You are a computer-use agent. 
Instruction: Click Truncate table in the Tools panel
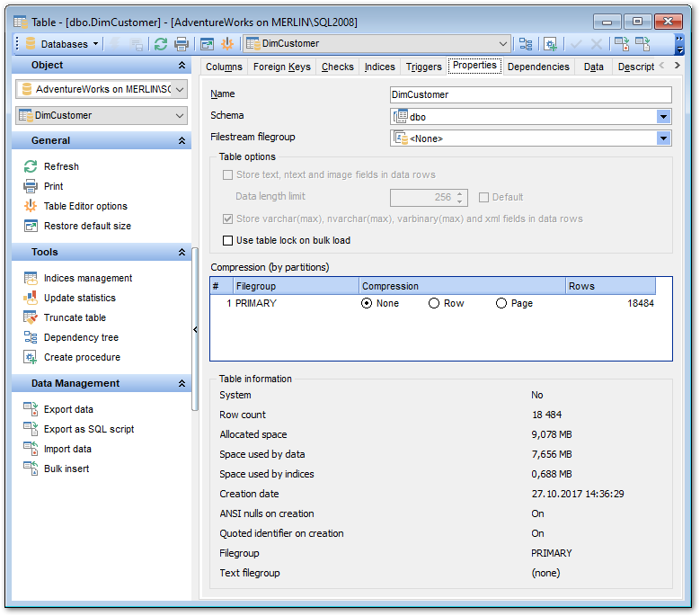[x=75, y=317]
